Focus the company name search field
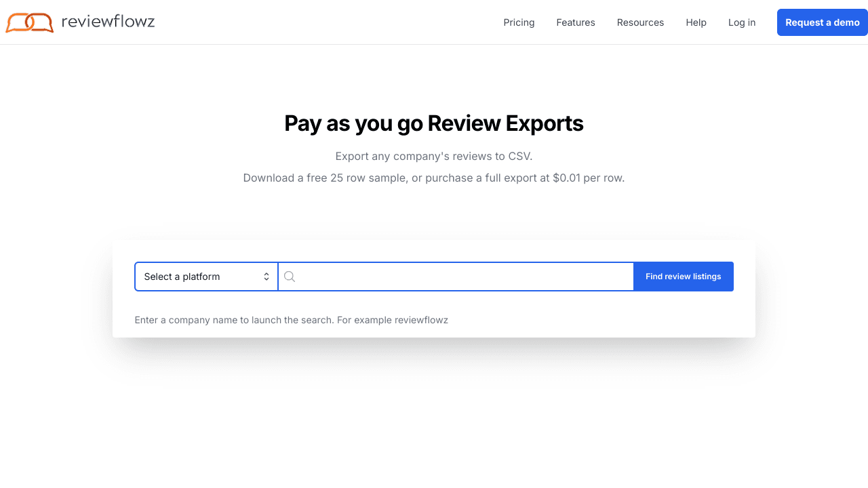The image size is (868, 488). 456,277
